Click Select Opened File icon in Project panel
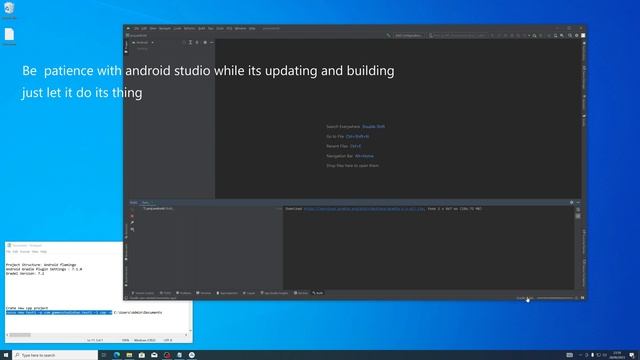Image resolution: width=640 pixels, height=360 pixels. [x=184, y=42]
